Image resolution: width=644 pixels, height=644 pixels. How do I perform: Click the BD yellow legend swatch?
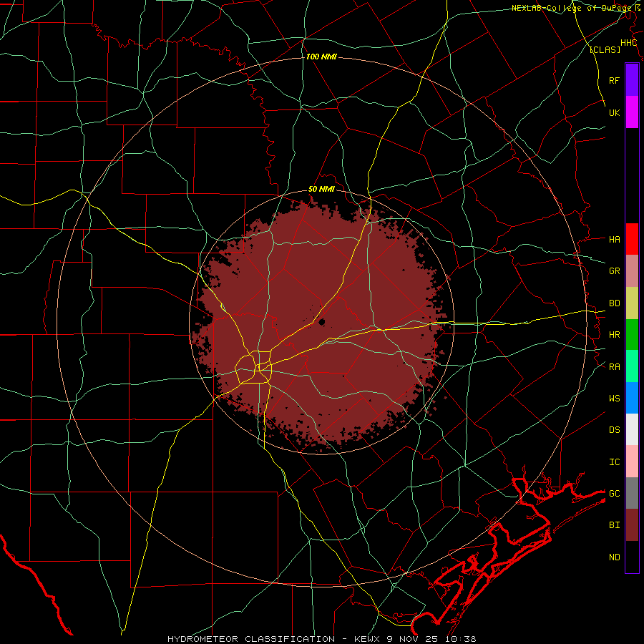pyautogui.click(x=632, y=303)
